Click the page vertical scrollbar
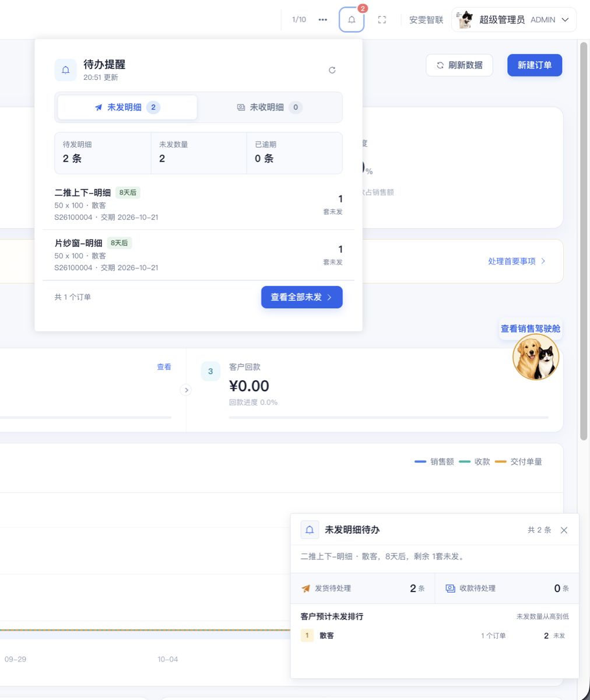The height and width of the screenshot is (700, 590). pos(584,240)
